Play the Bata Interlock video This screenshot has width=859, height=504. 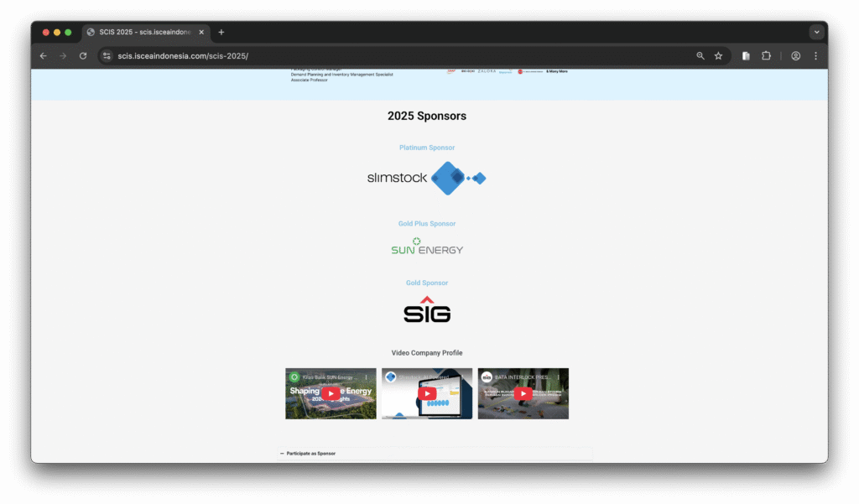pyautogui.click(x=523, y=393)
